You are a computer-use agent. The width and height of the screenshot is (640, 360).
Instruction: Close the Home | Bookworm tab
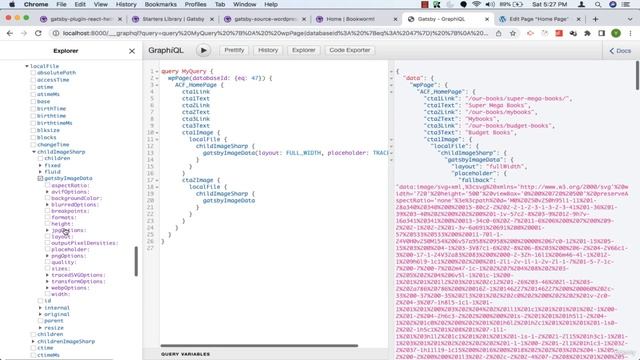395,19
